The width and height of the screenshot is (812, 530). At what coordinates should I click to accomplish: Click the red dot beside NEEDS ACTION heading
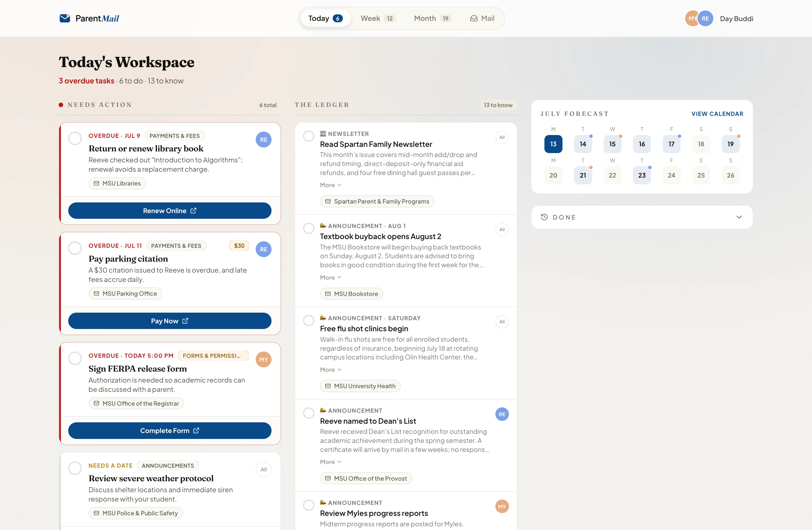[x=61, y=105]
